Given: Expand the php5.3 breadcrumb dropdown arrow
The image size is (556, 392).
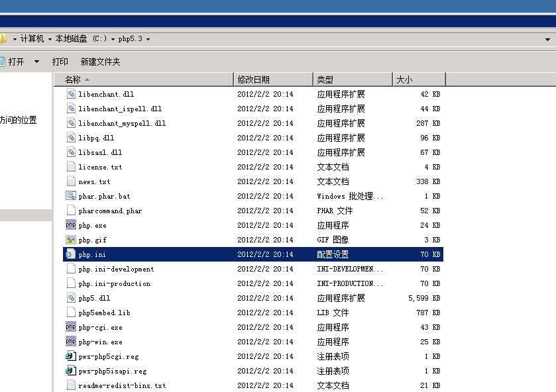Looking at the screenshot, I should (149, 39).
